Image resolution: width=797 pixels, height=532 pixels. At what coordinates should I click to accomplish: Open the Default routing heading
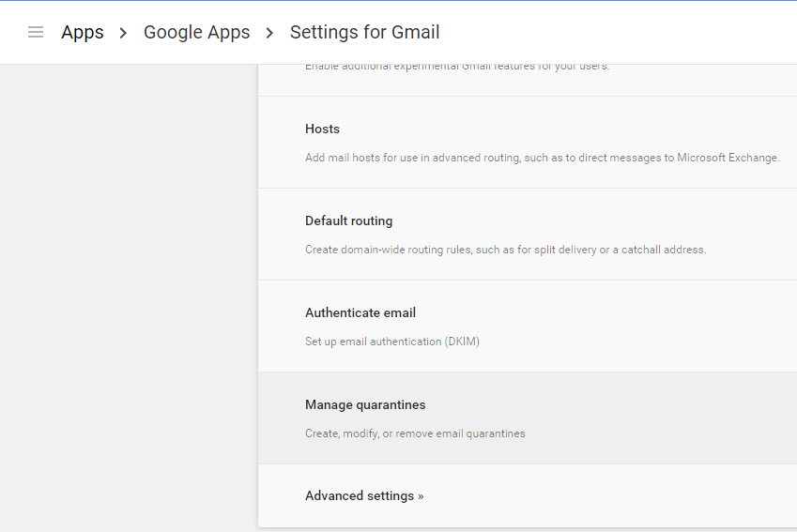click(x=348, y=220)
